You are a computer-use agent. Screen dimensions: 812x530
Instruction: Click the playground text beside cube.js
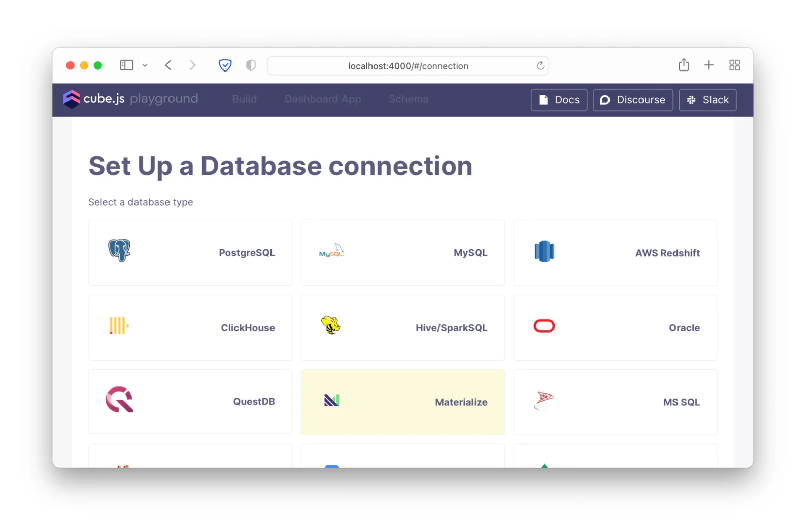[x=164, y=99]
